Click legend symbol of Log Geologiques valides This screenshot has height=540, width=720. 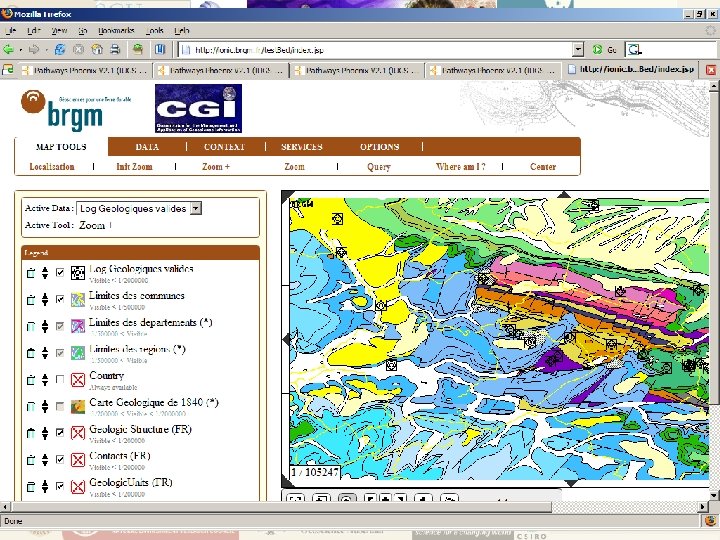[x=78, y=273]
